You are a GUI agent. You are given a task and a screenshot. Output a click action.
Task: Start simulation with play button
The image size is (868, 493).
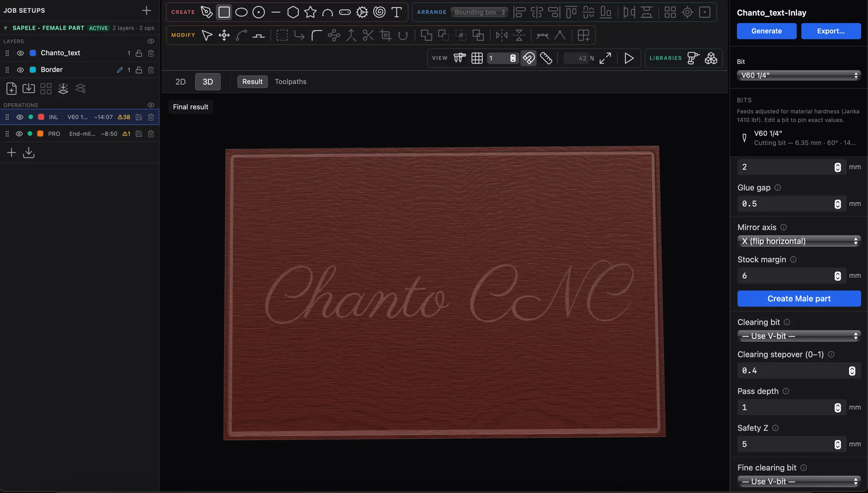pos(629,58)
